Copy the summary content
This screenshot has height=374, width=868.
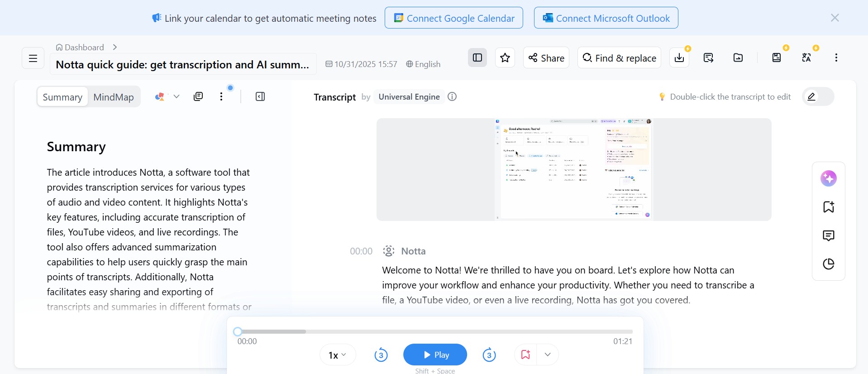click(198, 96)
